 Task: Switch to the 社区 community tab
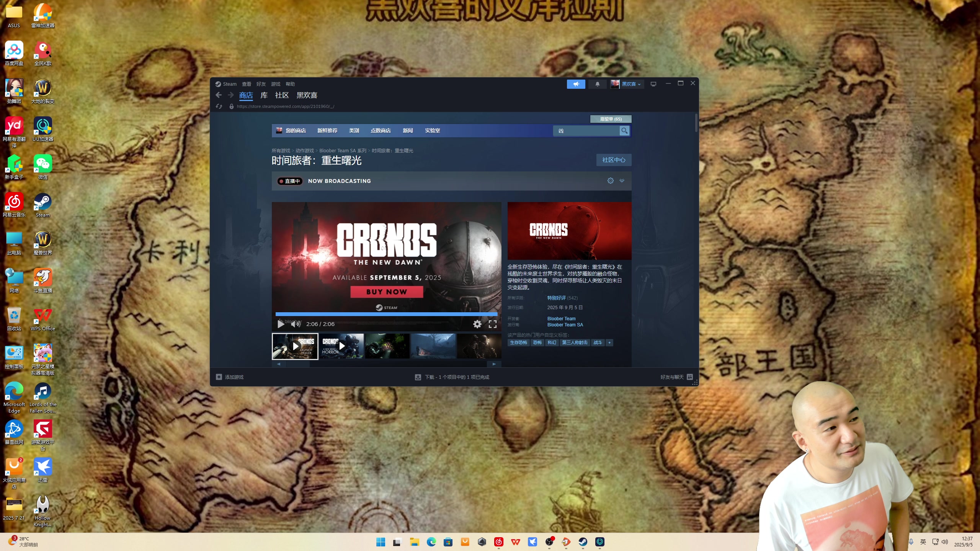(x=282, y=95)
